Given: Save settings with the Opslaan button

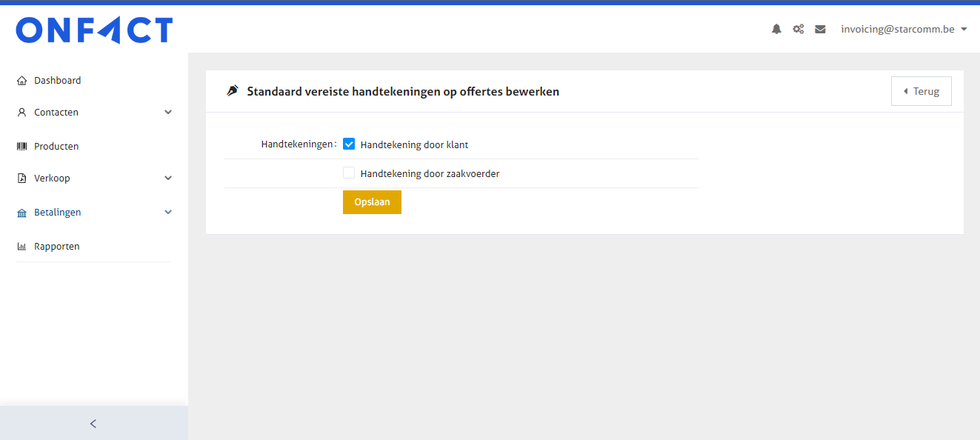Looking at the screenshot, I should click(x=372, y=202).
